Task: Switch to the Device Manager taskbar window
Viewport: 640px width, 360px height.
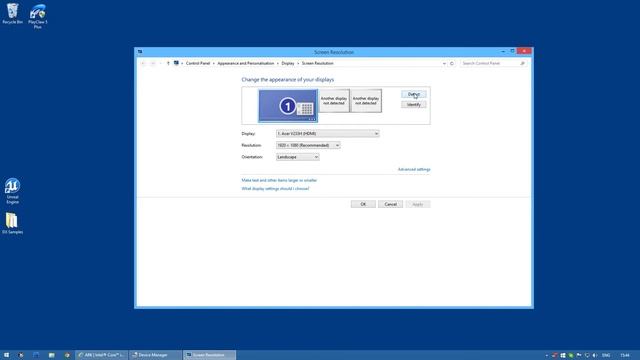Action: [155, 355]
